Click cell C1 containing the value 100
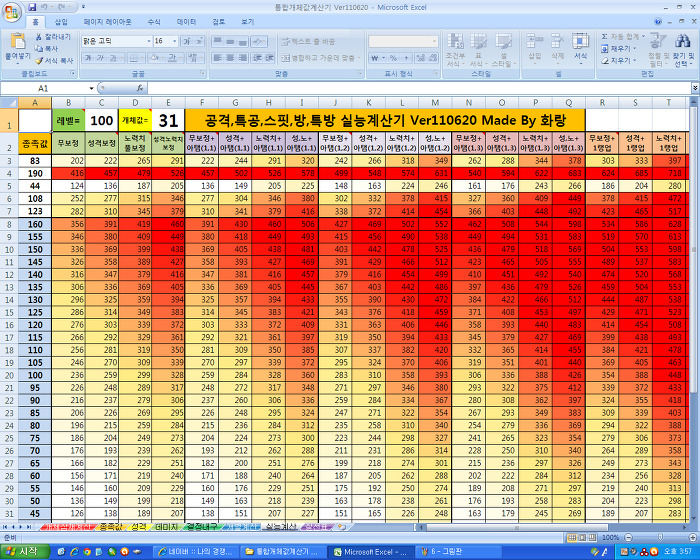Screen dimensions: 700x560 pos(101,120)
